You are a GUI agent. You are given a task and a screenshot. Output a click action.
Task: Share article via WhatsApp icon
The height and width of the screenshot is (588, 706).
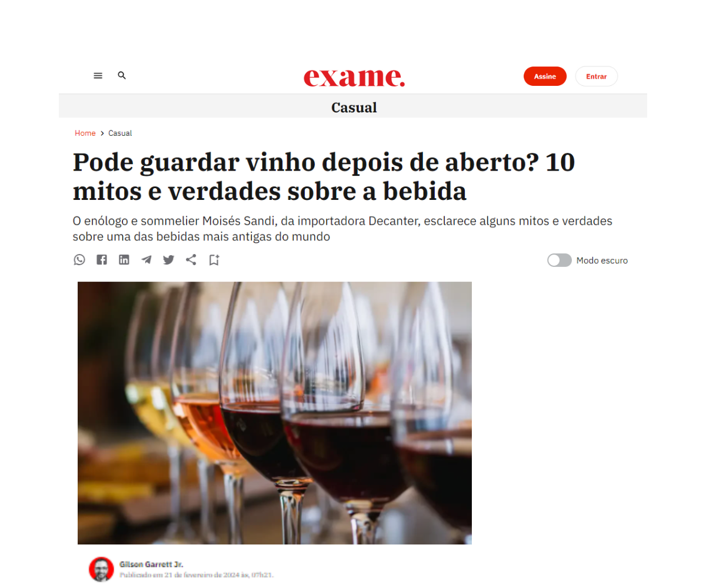coord(79,259)
